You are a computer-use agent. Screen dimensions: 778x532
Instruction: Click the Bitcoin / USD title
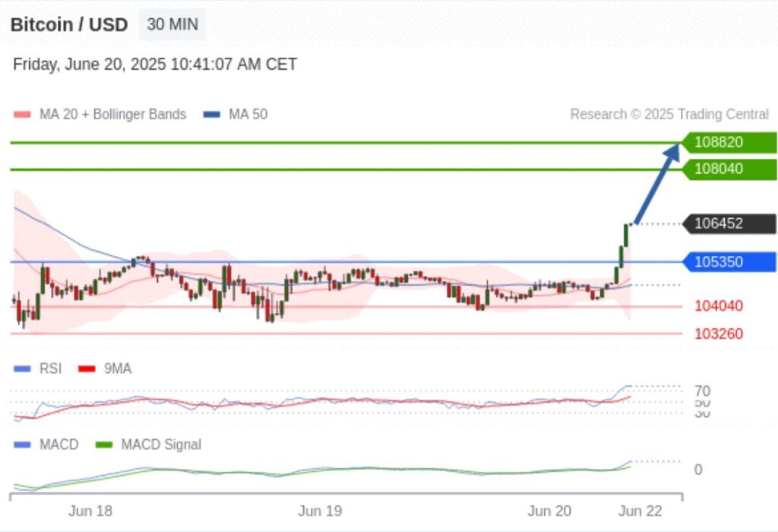69,24
